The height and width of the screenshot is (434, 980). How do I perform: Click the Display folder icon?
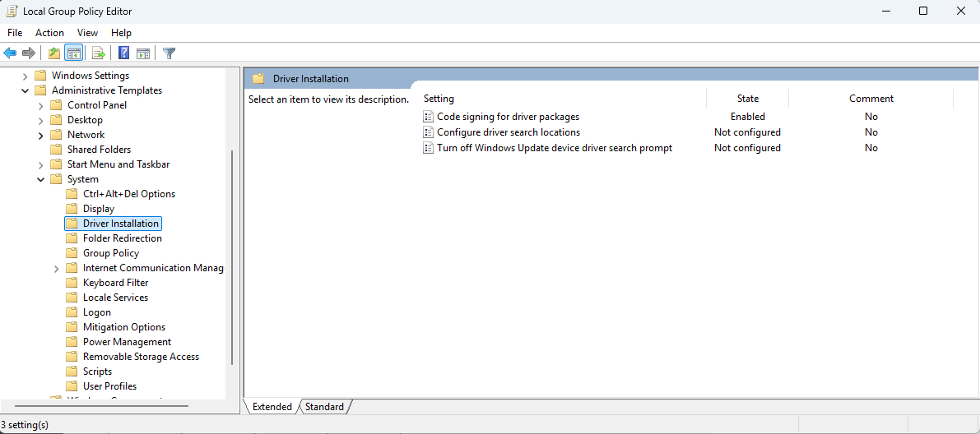pyautogui.click(x=72, y=209)
